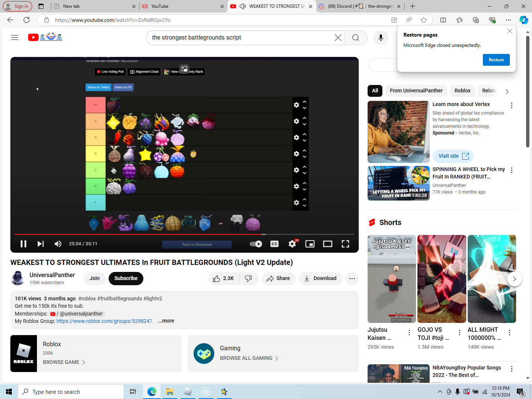This screenshot has height=399, width=532.
Task: Select the All filter chip
Action: [x=375, y=91]
